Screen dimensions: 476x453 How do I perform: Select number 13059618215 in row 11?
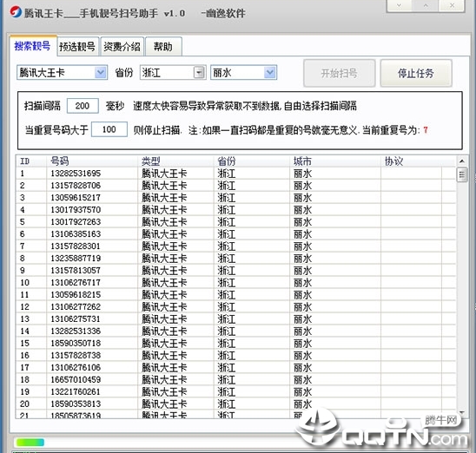pos(76,295)
